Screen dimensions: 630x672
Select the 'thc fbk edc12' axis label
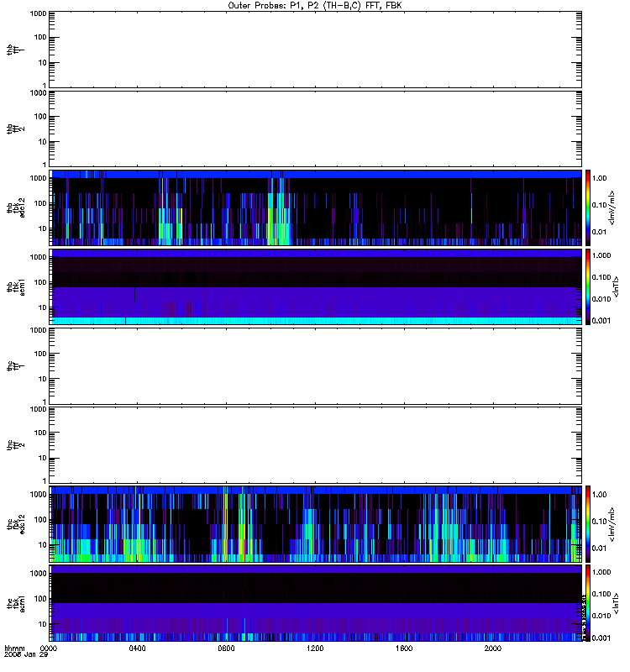(15, 524)
